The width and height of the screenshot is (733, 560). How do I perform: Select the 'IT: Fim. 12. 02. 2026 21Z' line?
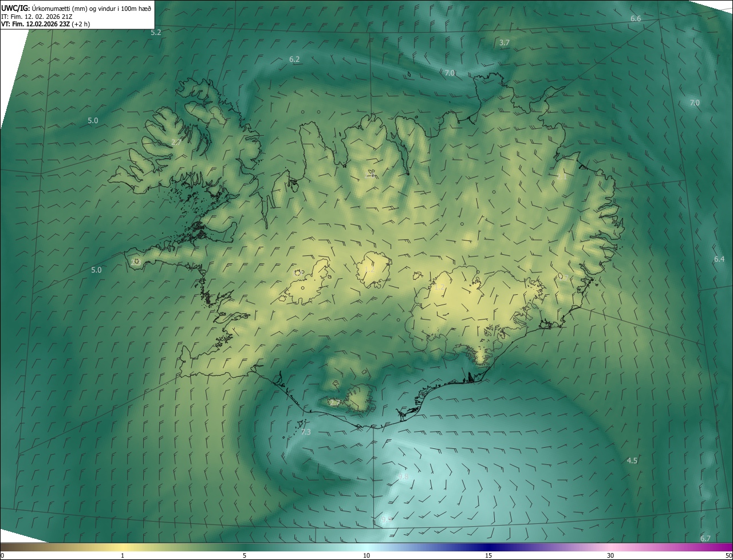(x=36, y=16)
